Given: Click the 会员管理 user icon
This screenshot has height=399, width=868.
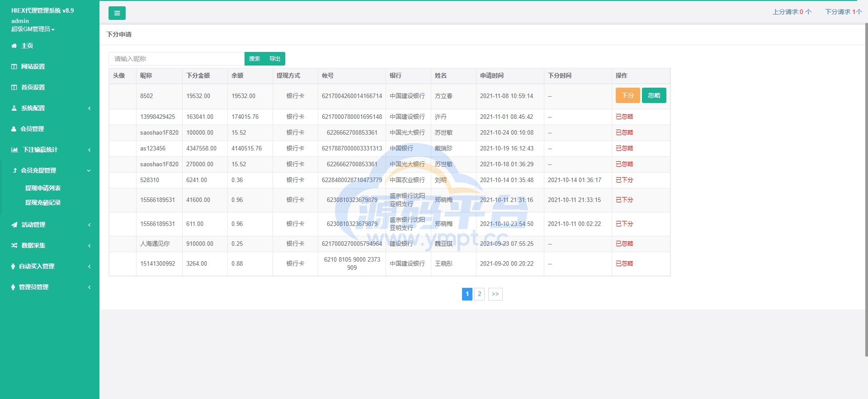Looking at the screenshot, I should pos(14,129).
